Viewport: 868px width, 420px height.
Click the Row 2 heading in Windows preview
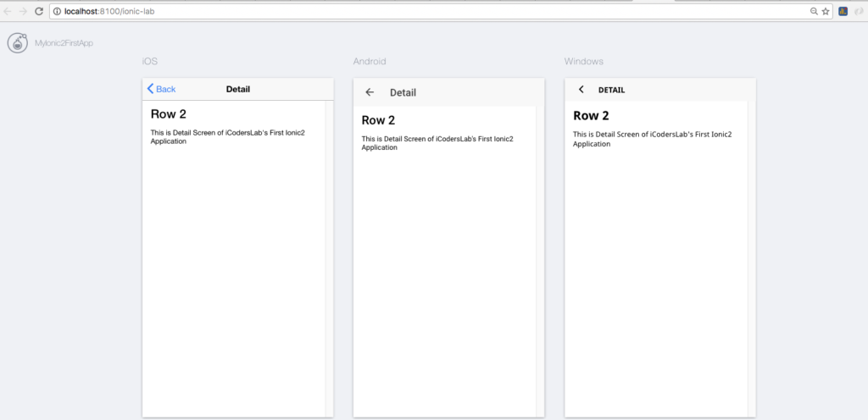[591, 115]
